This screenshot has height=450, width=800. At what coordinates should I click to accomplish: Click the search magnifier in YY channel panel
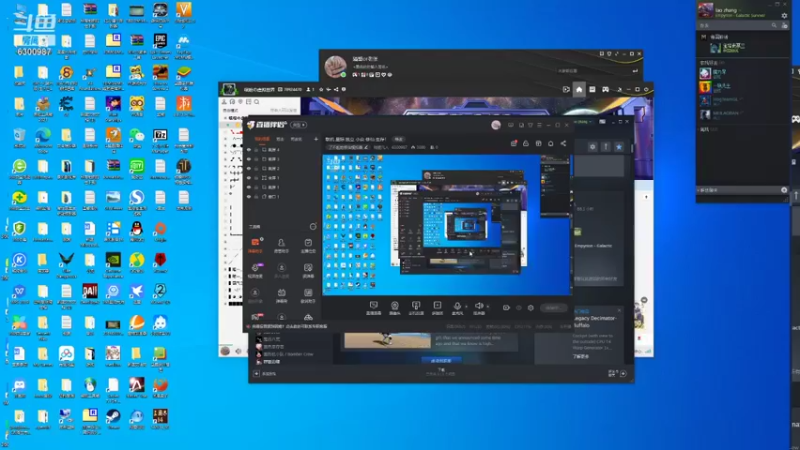pos(257,102)
